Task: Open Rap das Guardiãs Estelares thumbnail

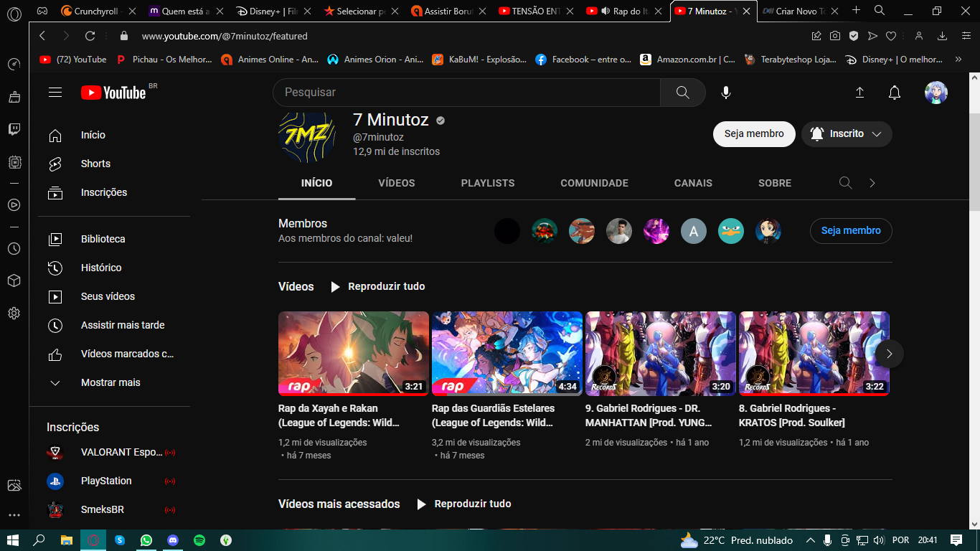Action: pyautogui.click(x=507, y=354)
